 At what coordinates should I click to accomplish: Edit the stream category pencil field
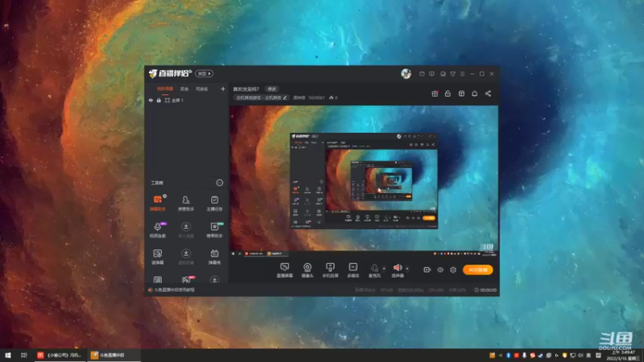(x=261, y=97)
